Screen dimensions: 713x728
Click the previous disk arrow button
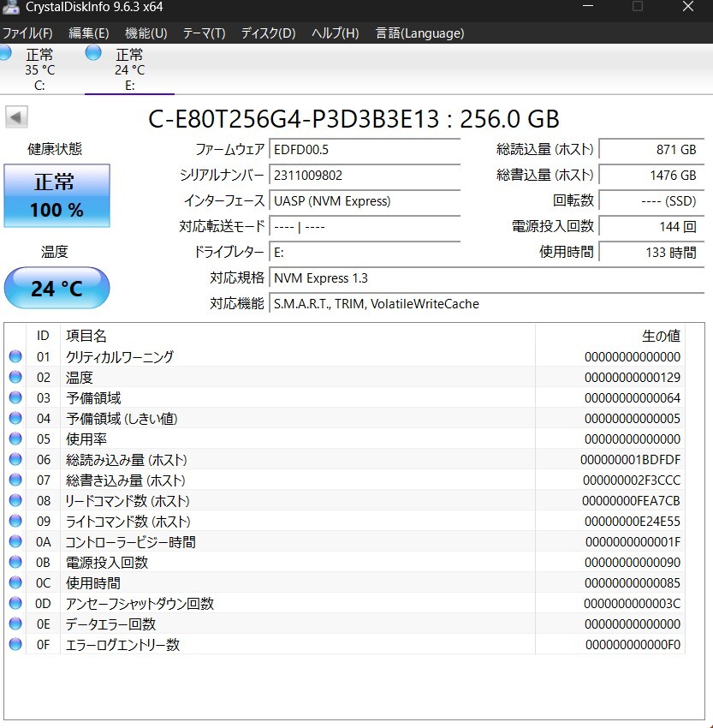click(16, 117)
